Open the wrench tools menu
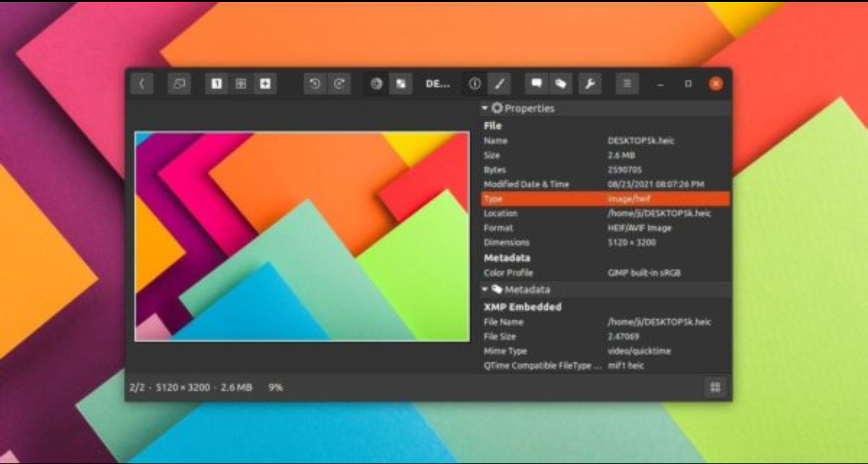The height and width of the screenshot is (464, 868). pyautogui.click(x=589, y=83)
